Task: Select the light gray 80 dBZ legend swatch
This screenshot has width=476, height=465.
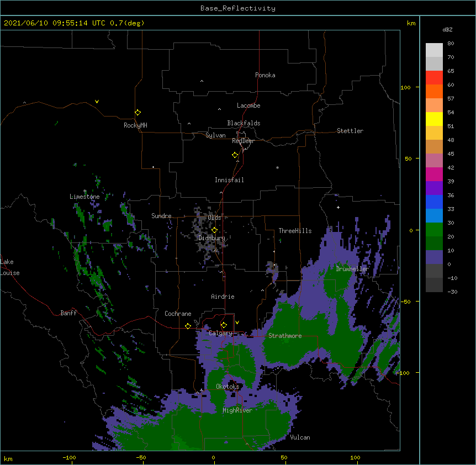Action: 434,50
